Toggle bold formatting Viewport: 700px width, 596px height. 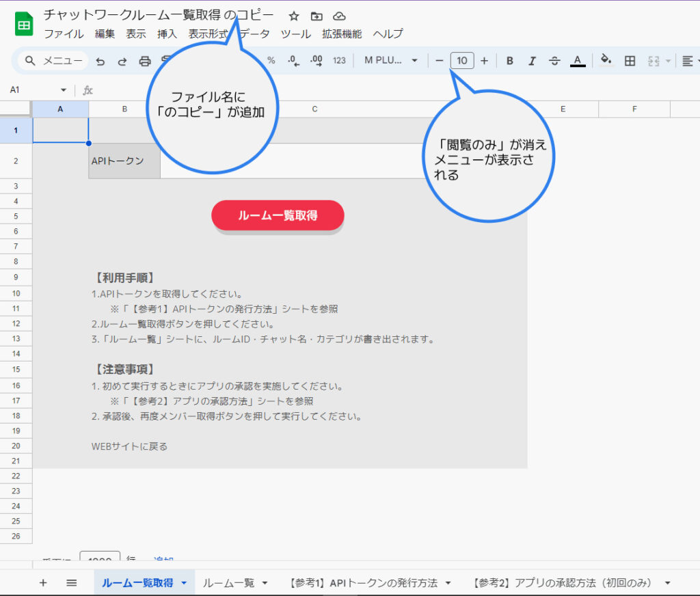[509, 61]
